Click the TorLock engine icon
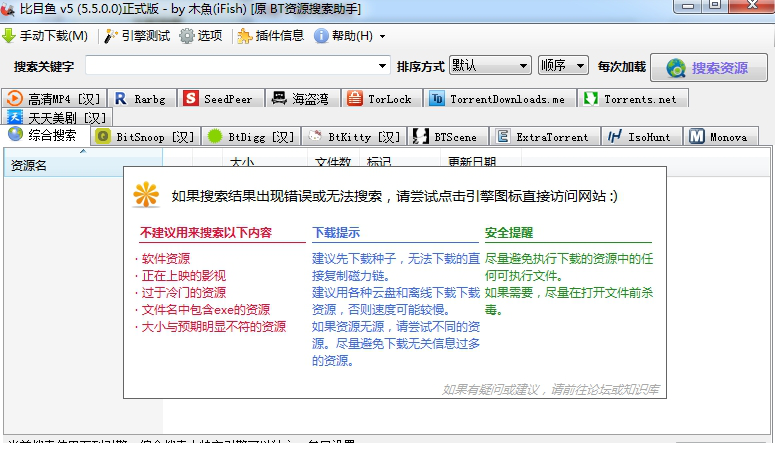775x460 pixels. (x=354, y=98)
